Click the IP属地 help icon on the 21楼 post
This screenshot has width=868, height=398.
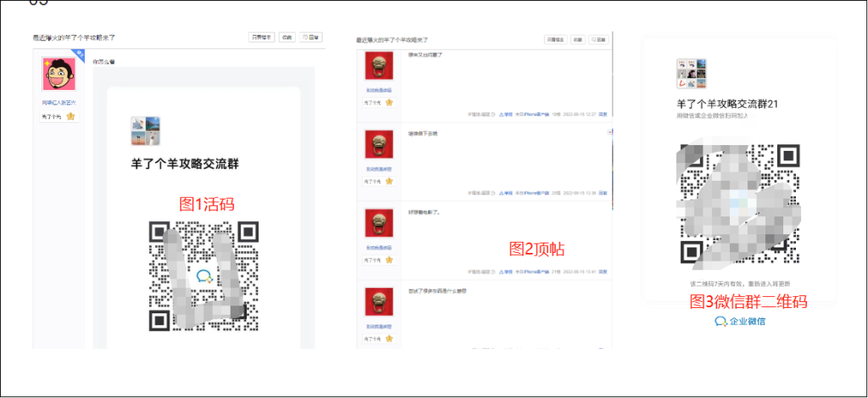pos(493,272)
